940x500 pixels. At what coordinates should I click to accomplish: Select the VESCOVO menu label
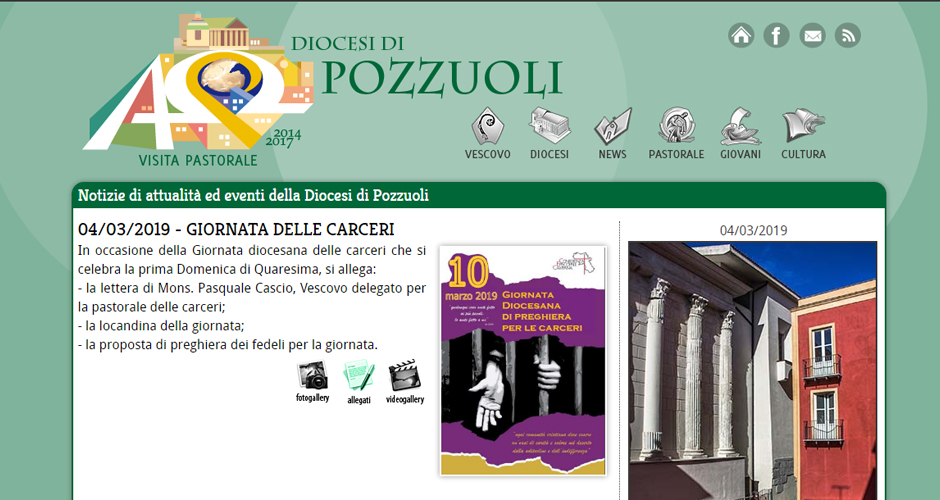tap(487, 154)
